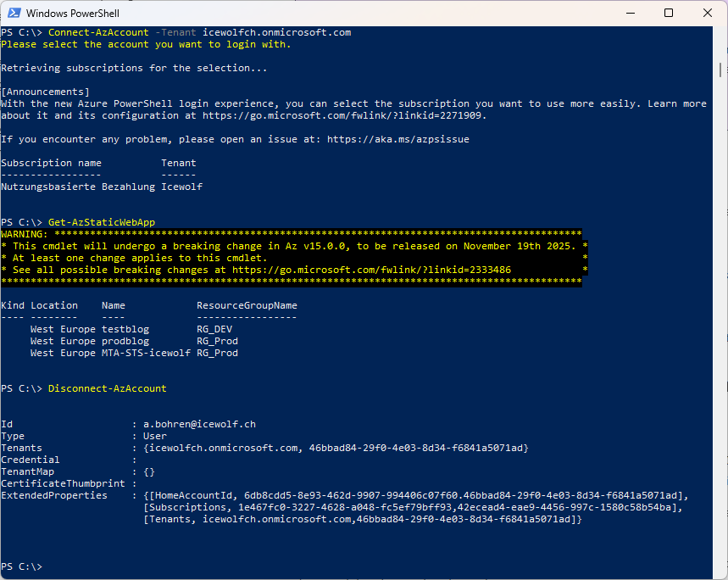Click the Connect-AzAccount command text
Screen dimensions: 728x580
point(98,32)
